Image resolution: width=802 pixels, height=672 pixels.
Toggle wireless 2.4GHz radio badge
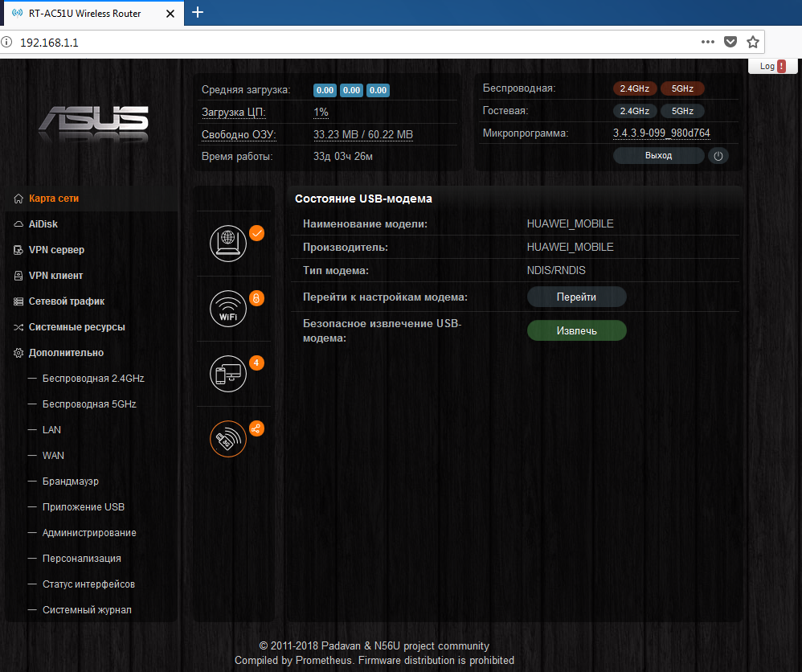coord(635,88)
